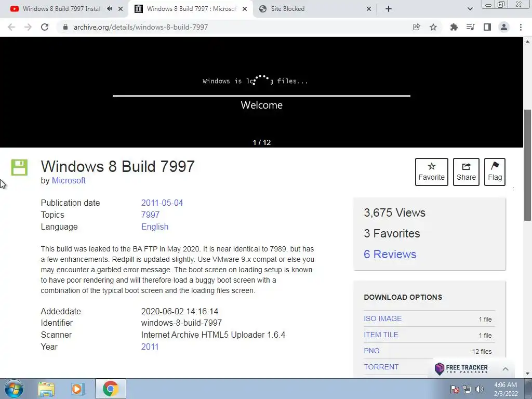Viewport: 532px width, 399px height.
Task: Close the YouTube Windows 8 Build tab
Action: pyautogui.click(x=121, y=9)
